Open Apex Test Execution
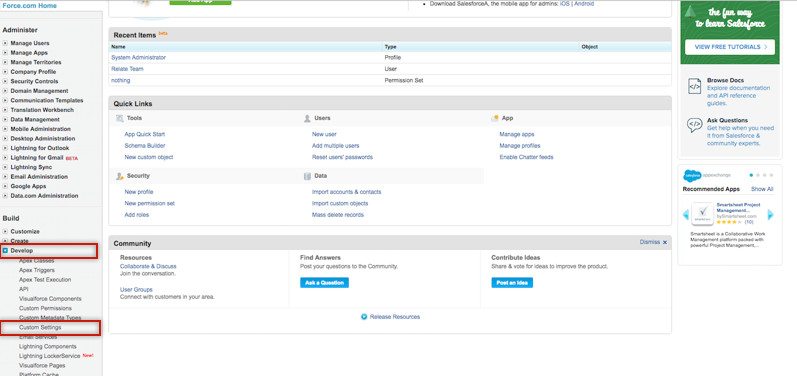797x376 pixels. [x=45, y=279]
